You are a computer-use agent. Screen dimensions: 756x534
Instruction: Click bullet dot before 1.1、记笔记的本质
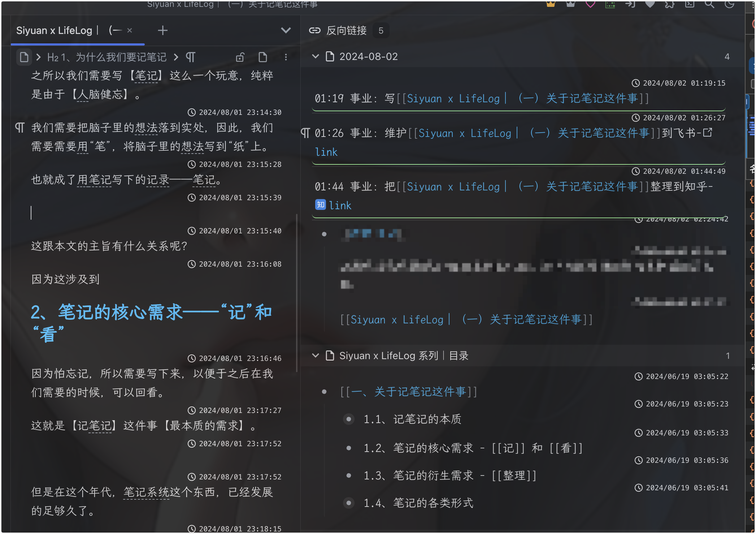click(x=349, y=419)
